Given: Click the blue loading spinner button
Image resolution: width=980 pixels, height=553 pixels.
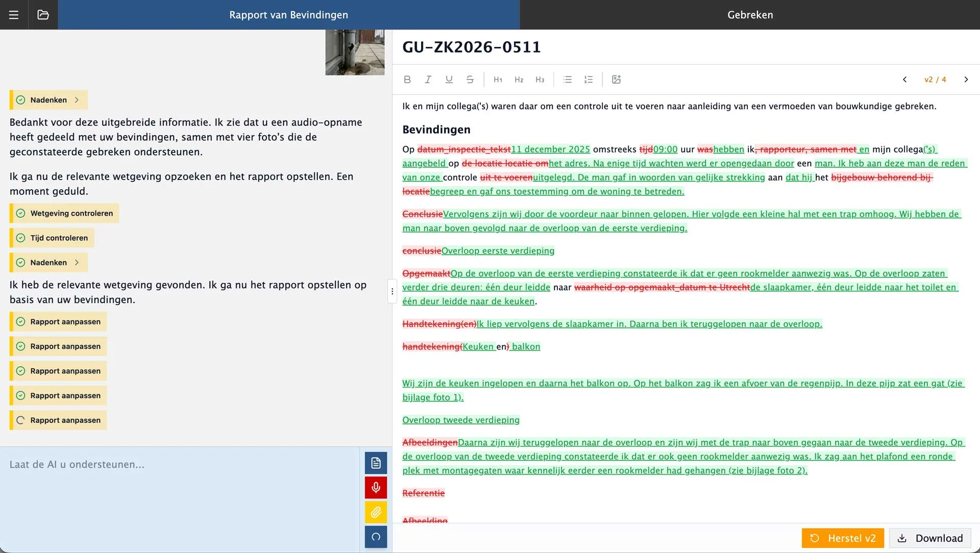Looking at the screenshot, I should point(376,537).
